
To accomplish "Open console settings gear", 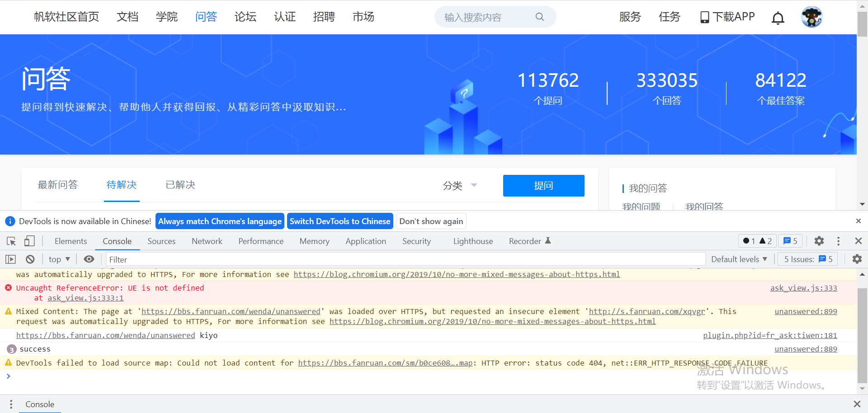I will click(x=857, y=259).
